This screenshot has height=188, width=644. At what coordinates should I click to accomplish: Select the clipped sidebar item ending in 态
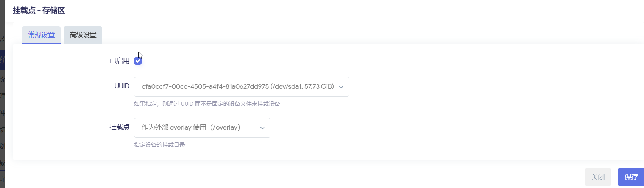pos(2,39)
